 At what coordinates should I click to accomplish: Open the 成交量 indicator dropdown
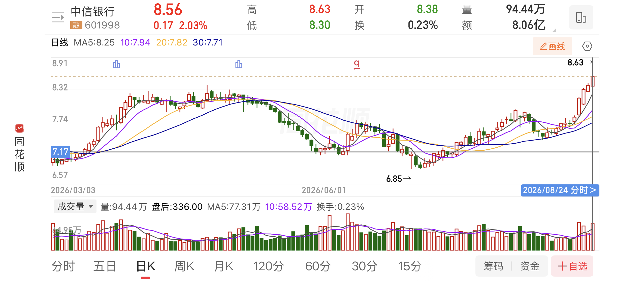75,207
